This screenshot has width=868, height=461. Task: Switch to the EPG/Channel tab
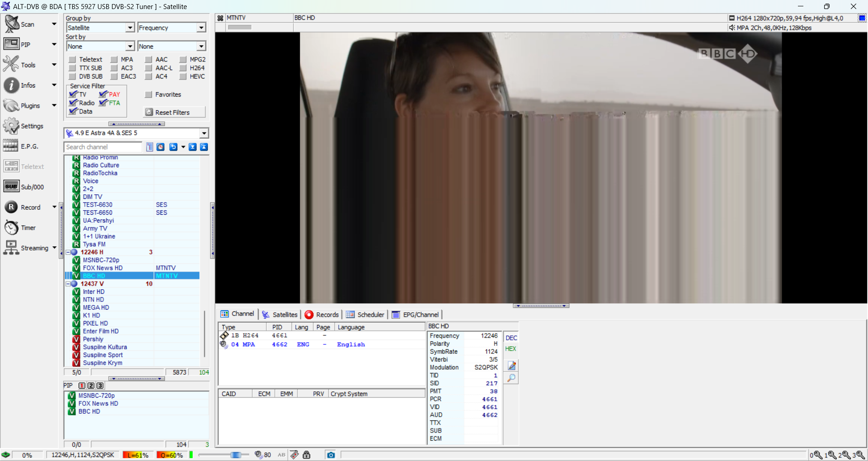pos(415,315)
